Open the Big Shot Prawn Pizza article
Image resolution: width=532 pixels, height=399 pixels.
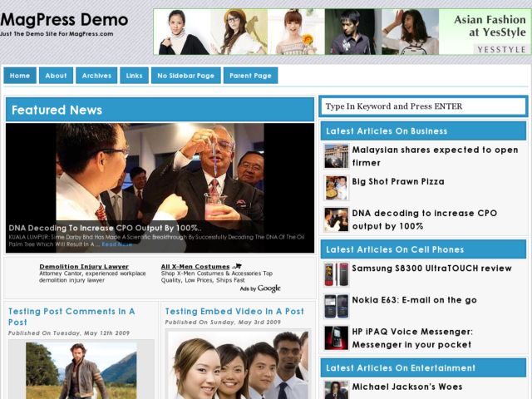point(398,181)
